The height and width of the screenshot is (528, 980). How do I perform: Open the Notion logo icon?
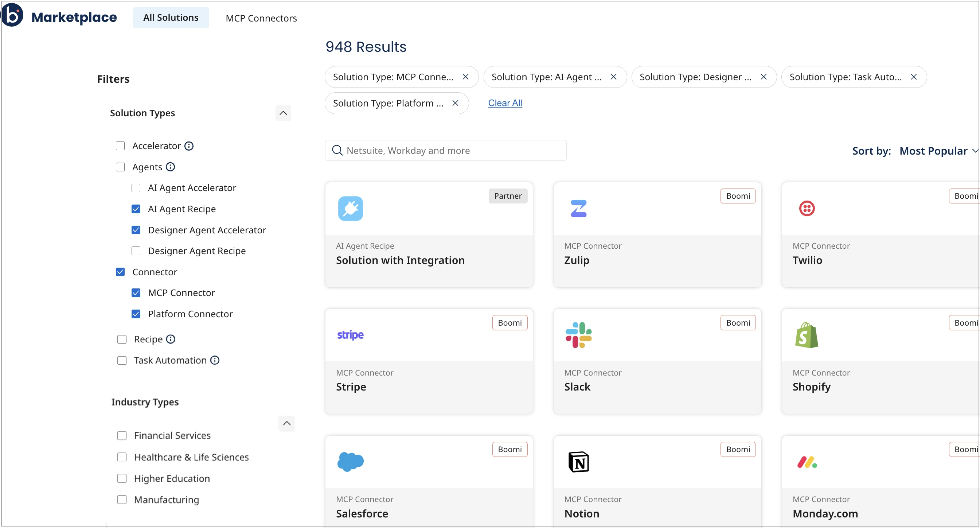(x=578, y=462)
